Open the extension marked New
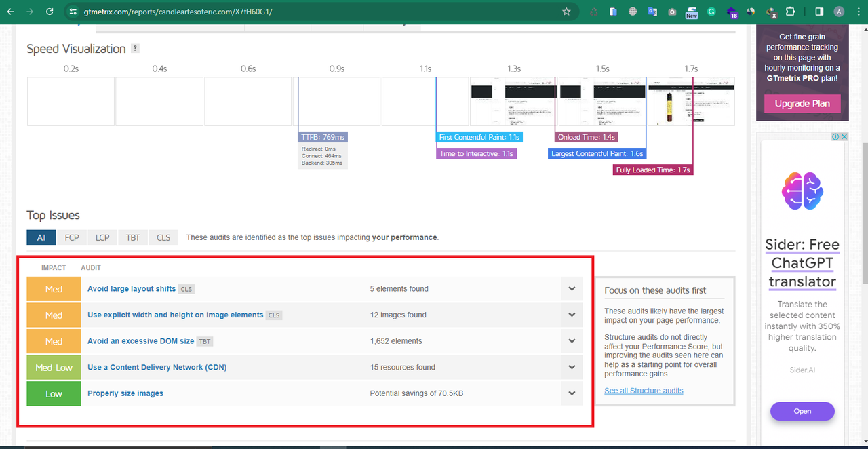This screenshot has height=449, width=868. click(x=692, y=12)
